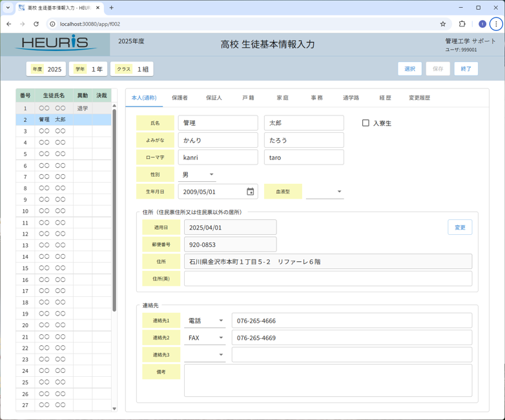Expand the 性別 dropdown
Viewport: 505px width, 420px height.
click(199, 175)
